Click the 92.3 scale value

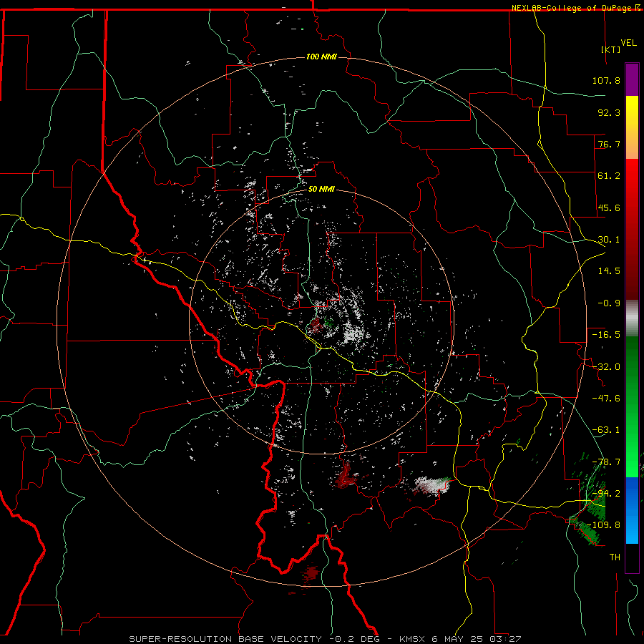pos(609,112)
